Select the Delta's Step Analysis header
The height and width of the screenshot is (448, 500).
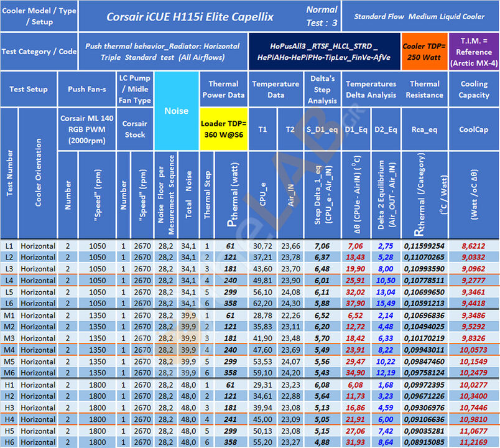pyautogui.click(x=322, y=90)
